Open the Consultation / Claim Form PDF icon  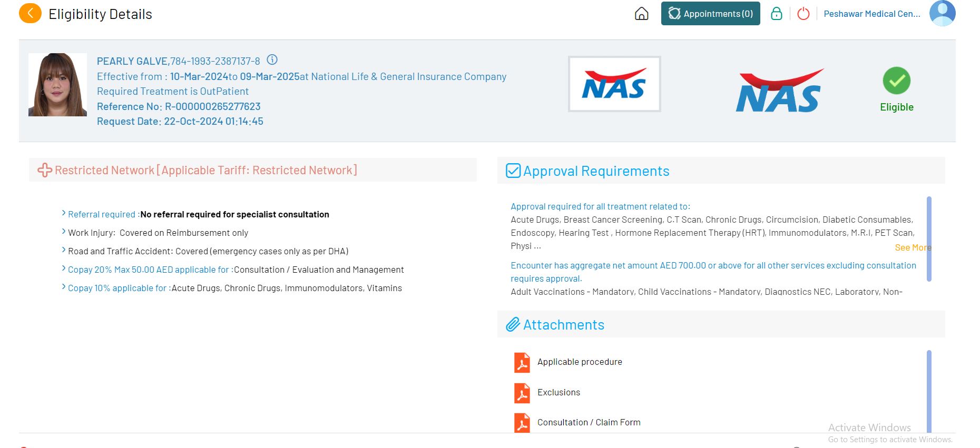tap(522, 423)
